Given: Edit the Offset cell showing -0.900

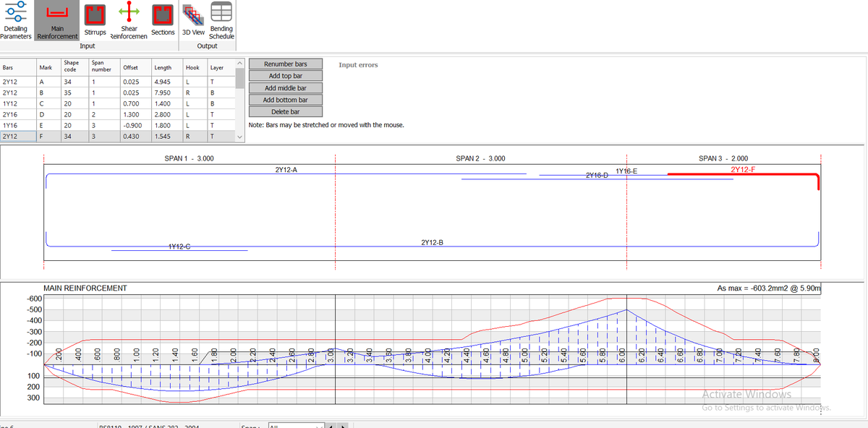Looking at the screenshot, I should click(x=136, y=125).
